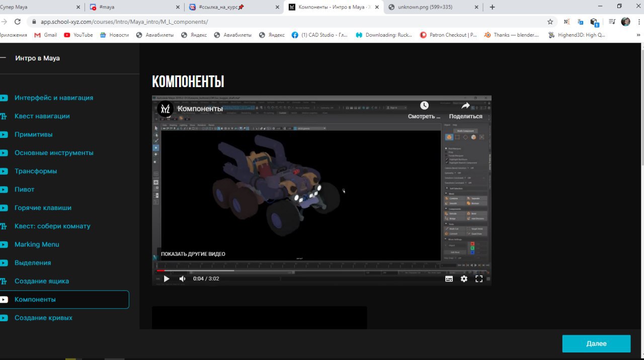Open lesson Создание ящика
The height and width of the screenshot is (360, 644).
click(x=42, y=281)
